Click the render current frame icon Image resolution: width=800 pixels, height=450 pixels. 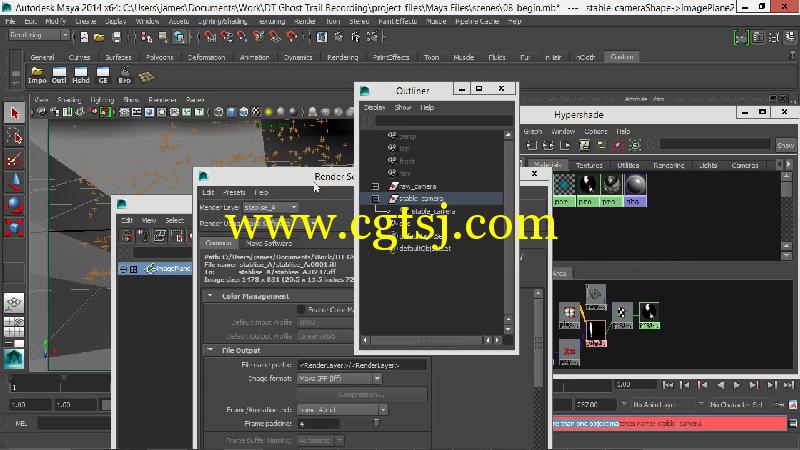coord(339,37)
